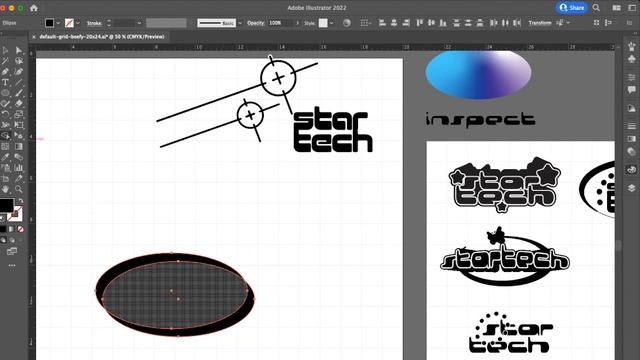Open Arrange Documents icon
This screenshot has height=360, width=640.
point(617,8)
